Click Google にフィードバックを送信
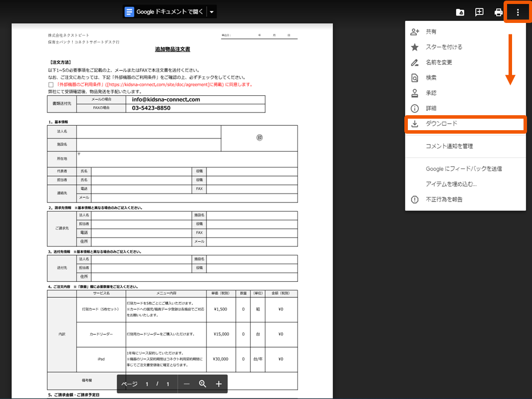This screenshot has width=532, height=399. tap(464, 169)
